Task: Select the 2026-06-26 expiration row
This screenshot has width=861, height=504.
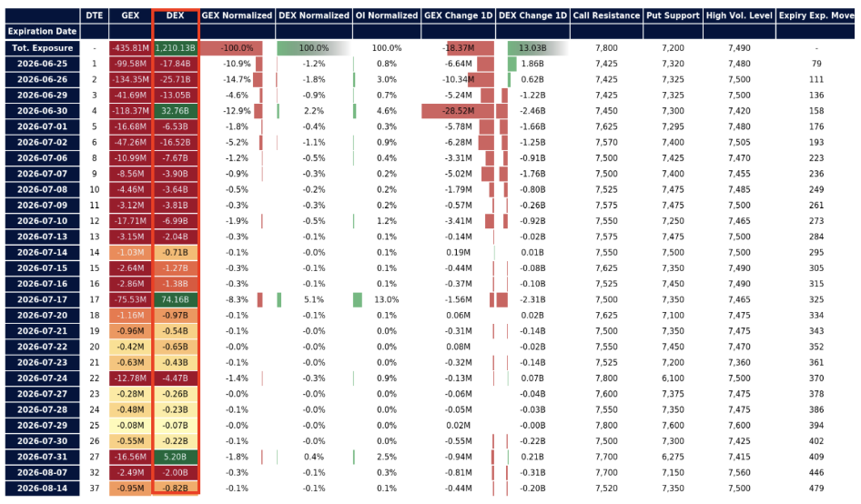Action: point(42,79)
